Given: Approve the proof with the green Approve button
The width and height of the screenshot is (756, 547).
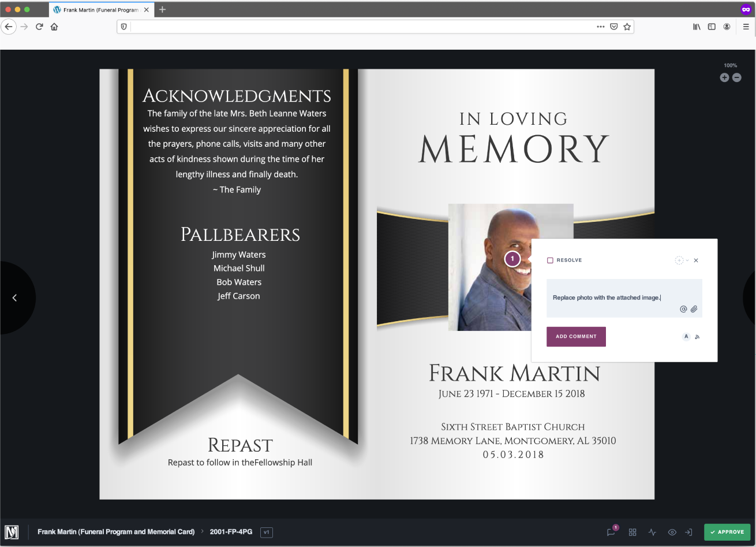Looking at the screenshot, I should coord(727,532).
